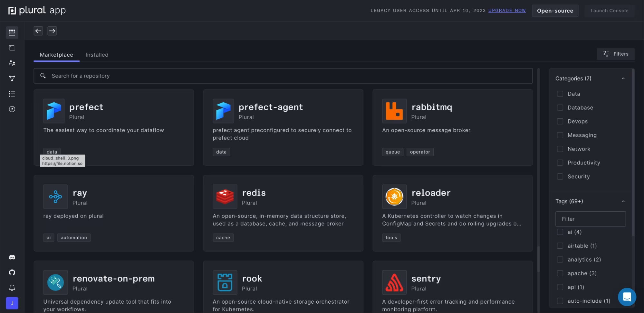Open the Discord link icon
Screen dimensions: 644x313
12,257
